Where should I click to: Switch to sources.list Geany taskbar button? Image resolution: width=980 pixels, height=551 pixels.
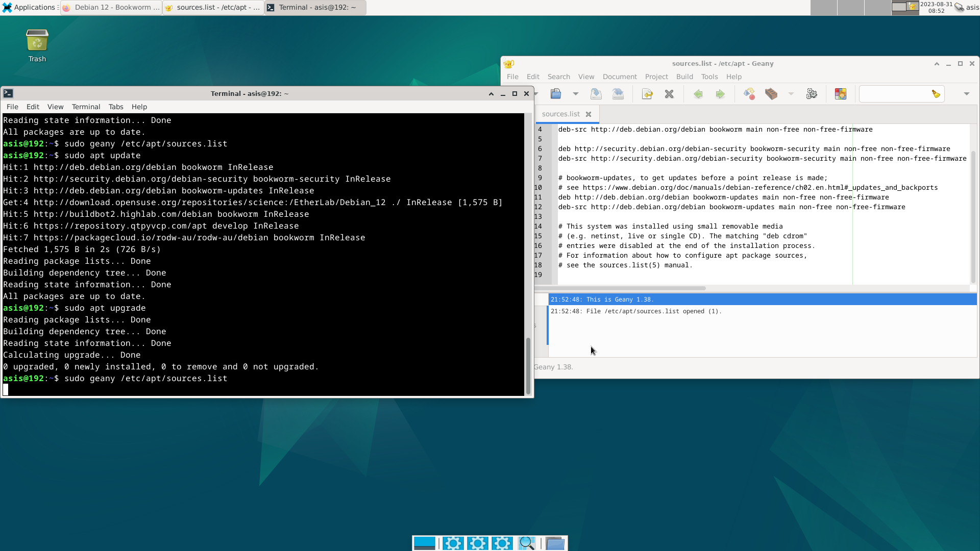click(213, 8)
